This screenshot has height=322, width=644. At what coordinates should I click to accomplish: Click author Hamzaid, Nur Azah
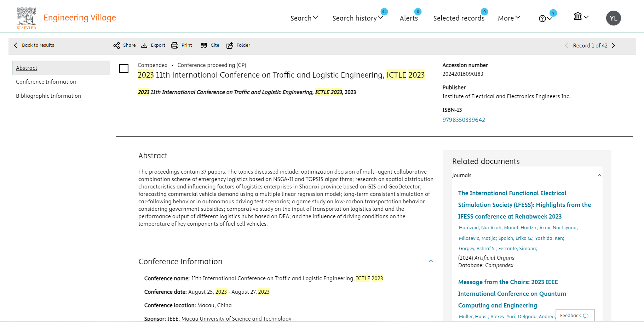481,228
